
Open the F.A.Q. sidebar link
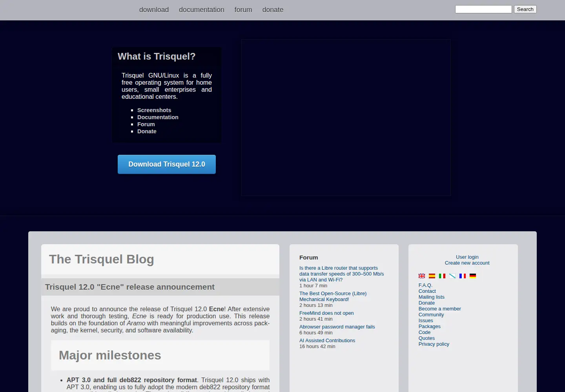click(425, 285)
